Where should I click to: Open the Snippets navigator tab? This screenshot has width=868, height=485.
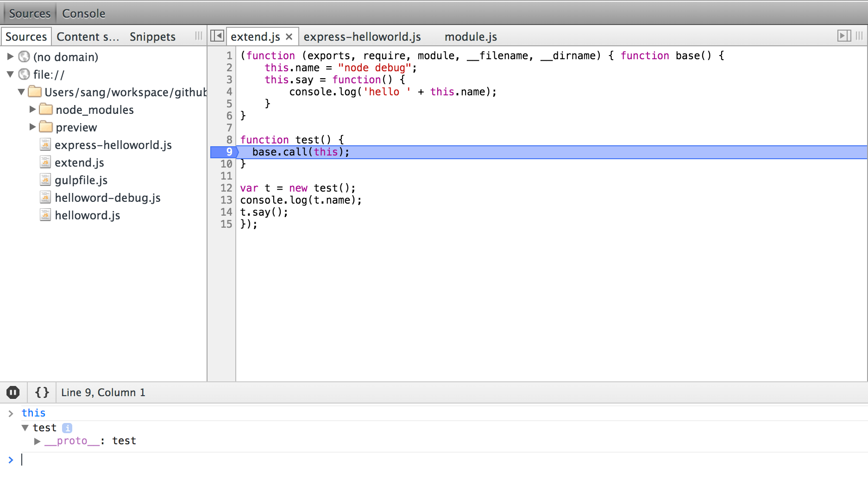152,37
